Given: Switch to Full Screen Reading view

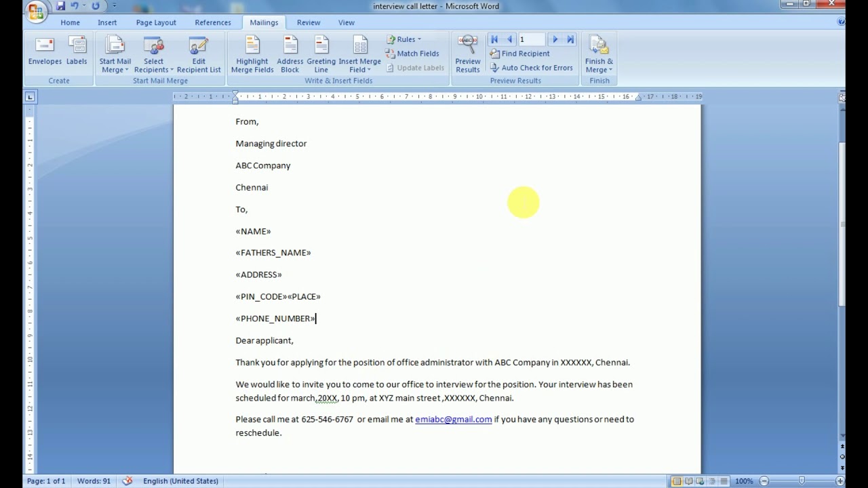Looking at the screenshot, I should tap(688, 481).
